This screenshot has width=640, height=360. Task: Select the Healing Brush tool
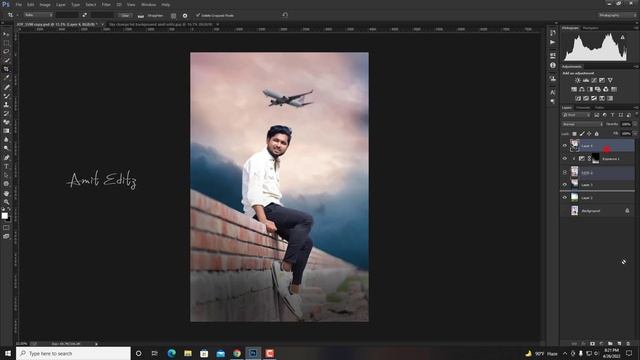pos(6,87)
